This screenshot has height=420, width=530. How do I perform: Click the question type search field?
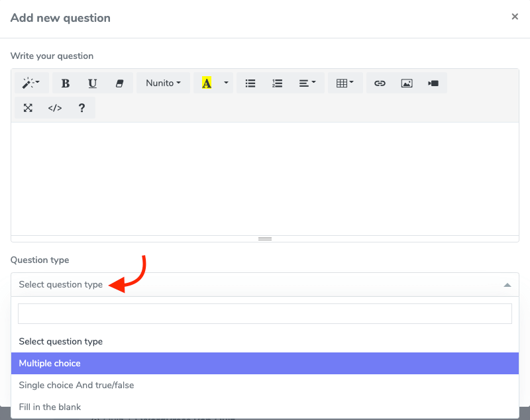tap(265, 313)
